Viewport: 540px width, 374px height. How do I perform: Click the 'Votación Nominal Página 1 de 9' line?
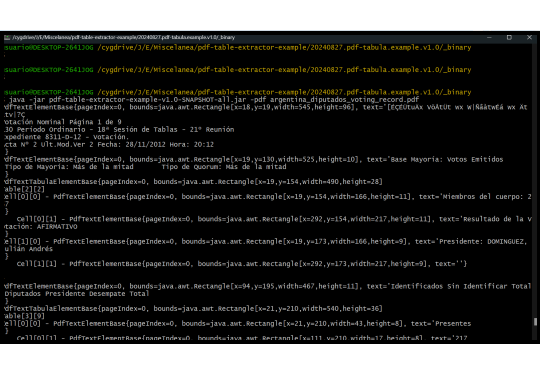(63, 122)
